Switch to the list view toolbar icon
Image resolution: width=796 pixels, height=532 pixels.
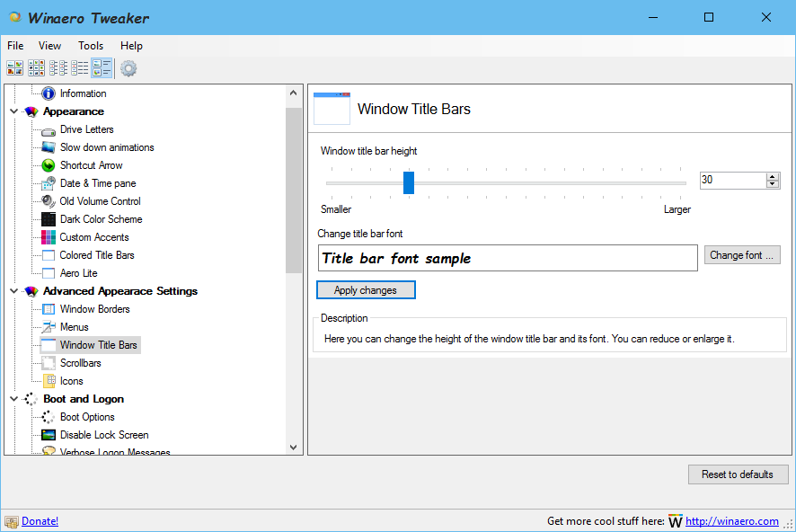tap(58, 68)
